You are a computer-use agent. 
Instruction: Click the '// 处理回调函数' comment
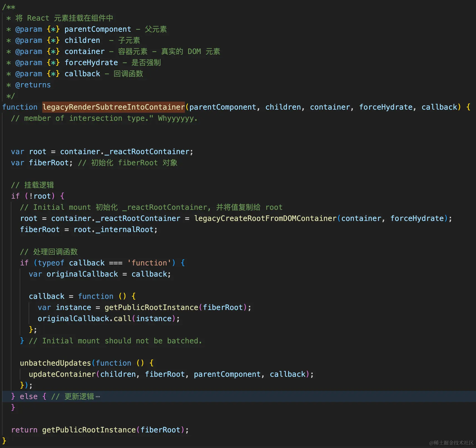tap(49, 252)
